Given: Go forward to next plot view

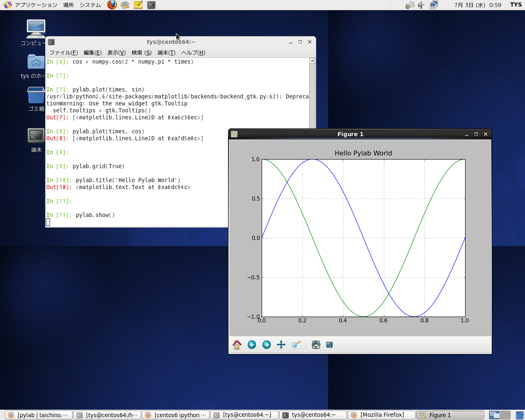Looking at the screenshot, I should coord(267,345).
